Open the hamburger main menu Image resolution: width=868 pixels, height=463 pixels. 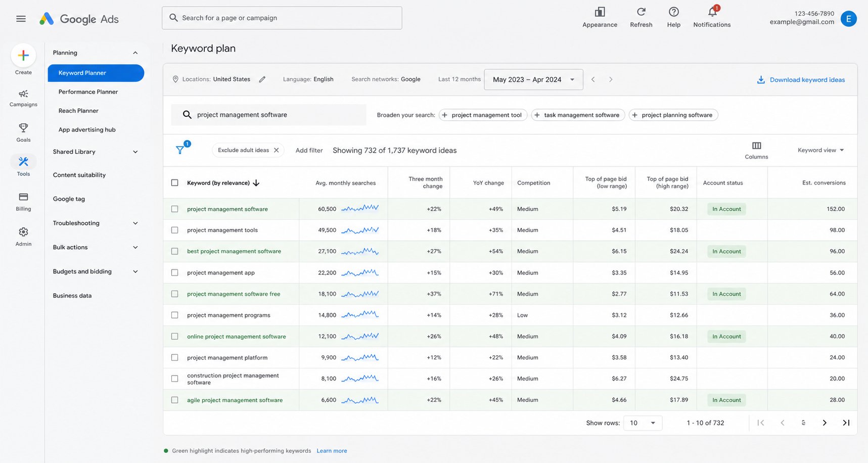(21, 19)
